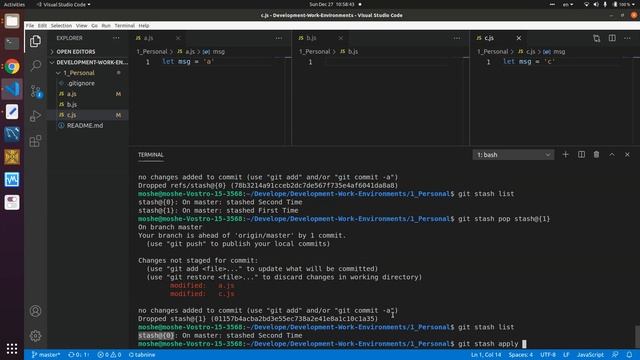
Task: Close the b.js editor tab
Action: coord(341,38)
